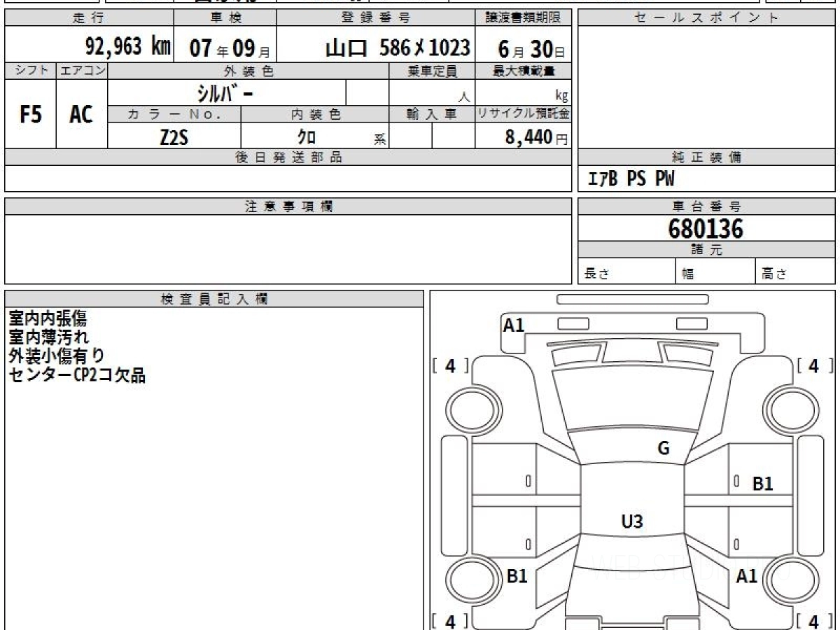Select the inspector note 外装小傷有り
840x630 pixels.
(57, 356)
